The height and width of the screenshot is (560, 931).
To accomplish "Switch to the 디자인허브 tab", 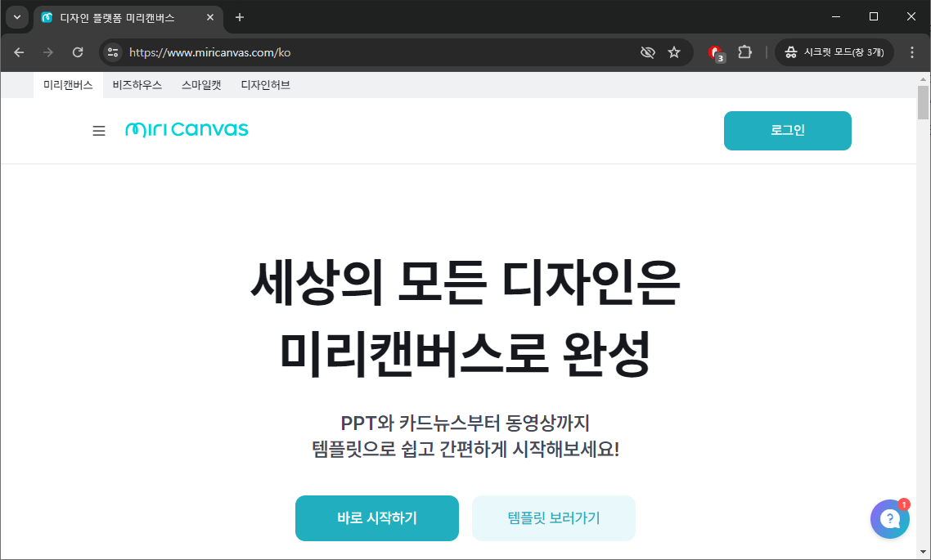I will 265,85.
